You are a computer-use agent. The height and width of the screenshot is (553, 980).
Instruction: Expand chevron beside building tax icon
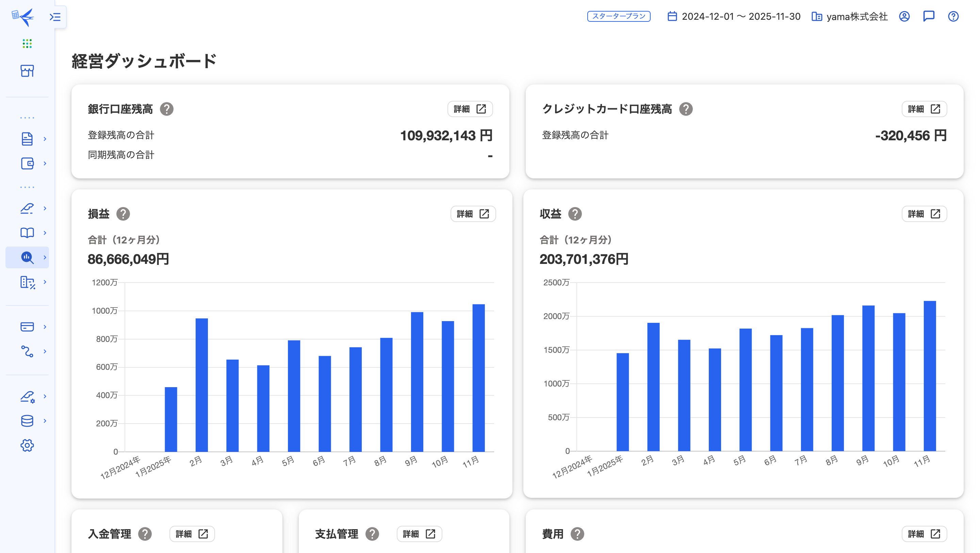(45, 282)
